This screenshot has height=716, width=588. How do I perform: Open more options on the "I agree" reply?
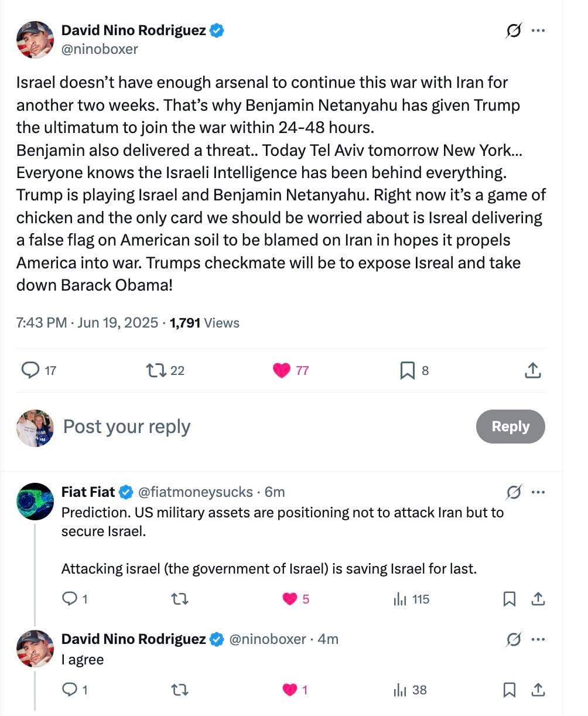pos(538,639)
